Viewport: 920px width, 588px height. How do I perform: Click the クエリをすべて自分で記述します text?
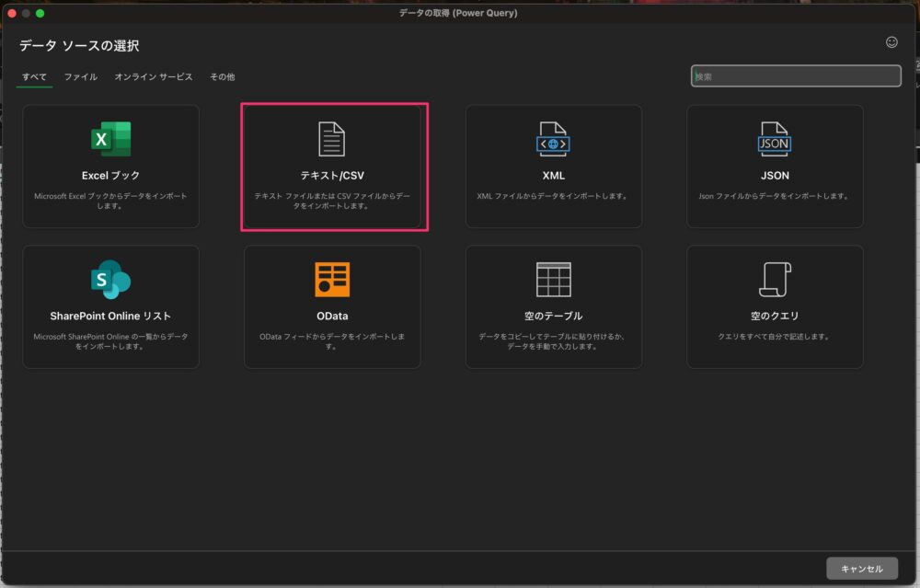[x=775, y=336]
